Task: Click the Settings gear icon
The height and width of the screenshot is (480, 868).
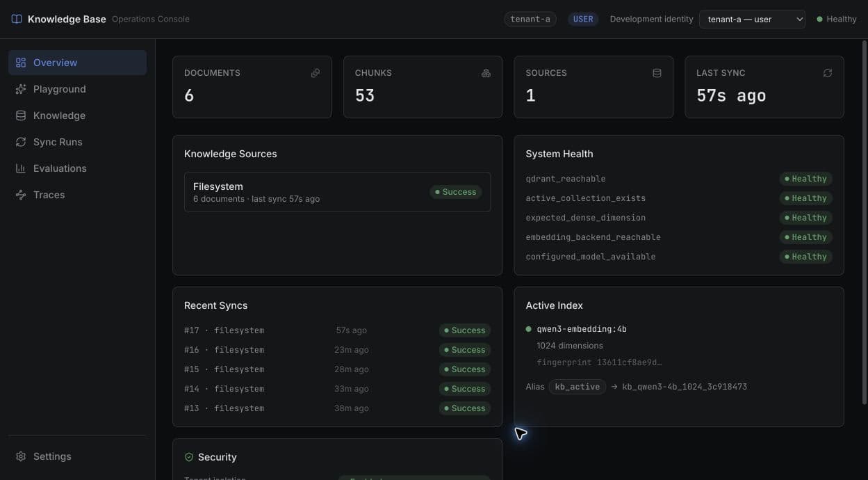Action: [21, 456]
